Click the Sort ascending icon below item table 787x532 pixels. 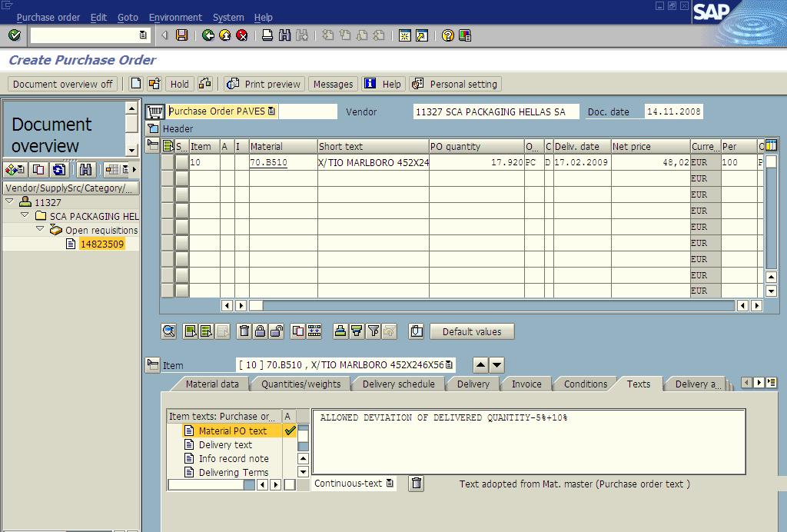click(x=340, y=331)
